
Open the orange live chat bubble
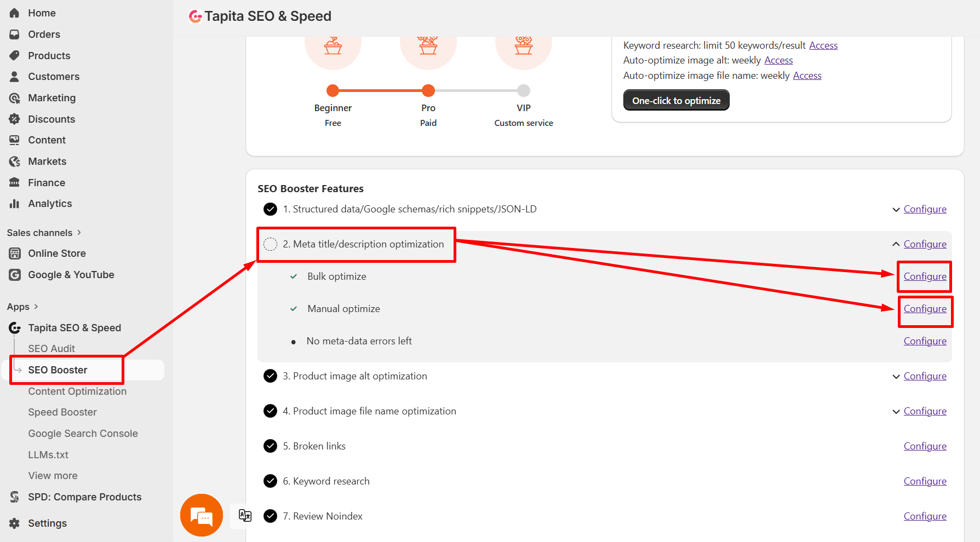(x=202, y=515)
